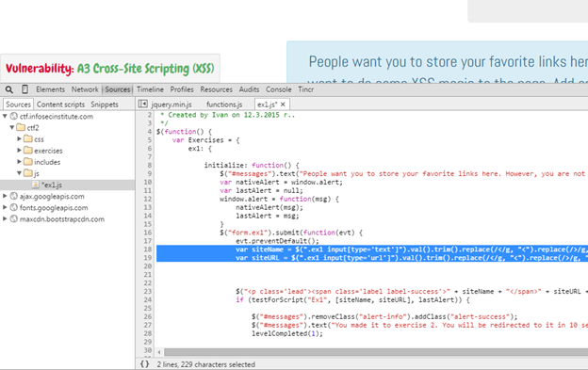Screen dimensions: 588x370
Task: Click the scroll left arrow of code scrollbar
Action: (x=159, y=352)
